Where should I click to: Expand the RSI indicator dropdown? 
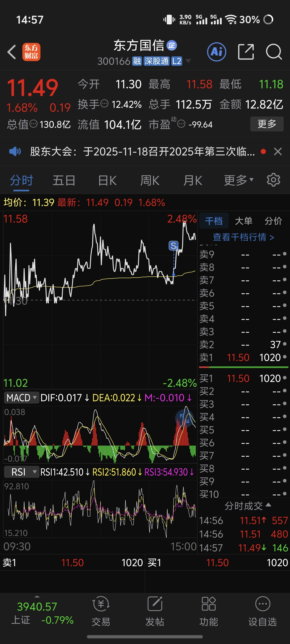click(x=22, y=472)
